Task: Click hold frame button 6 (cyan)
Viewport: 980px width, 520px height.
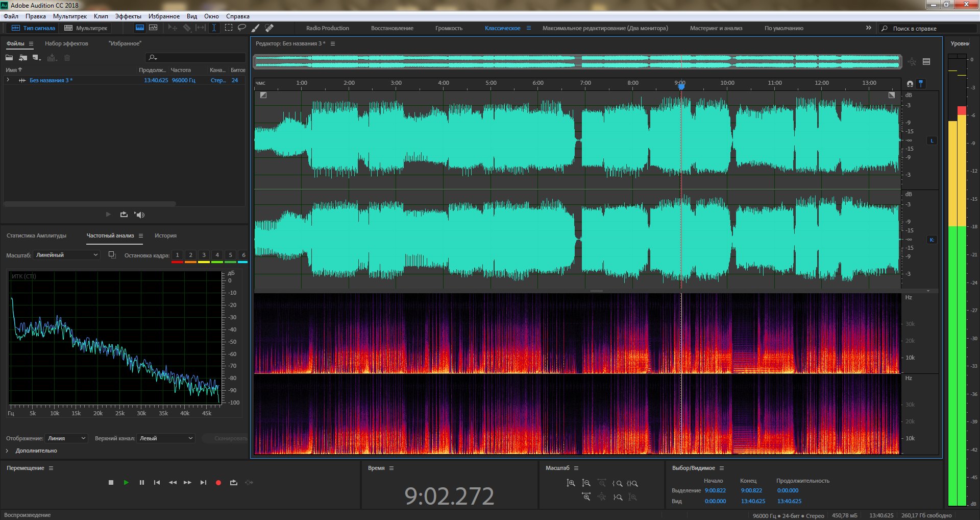Action: coord(243,256)
